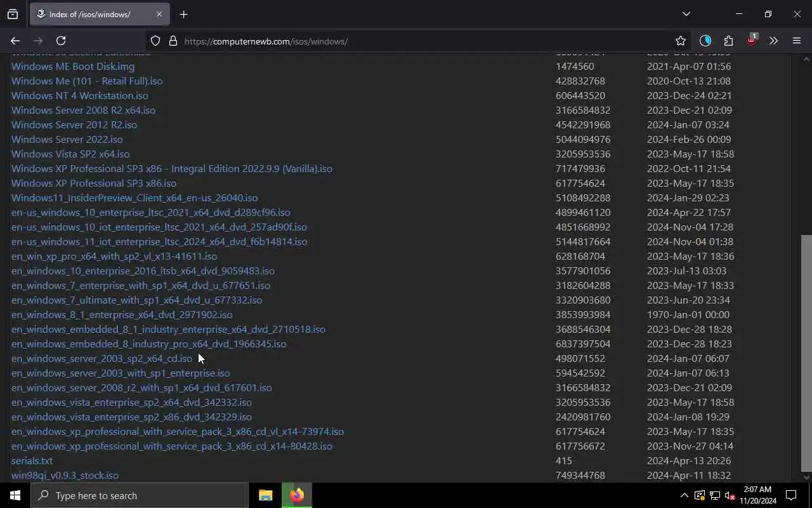Show more tools overflow chevron
The image size is (812, 508).
tap(773, 41)
